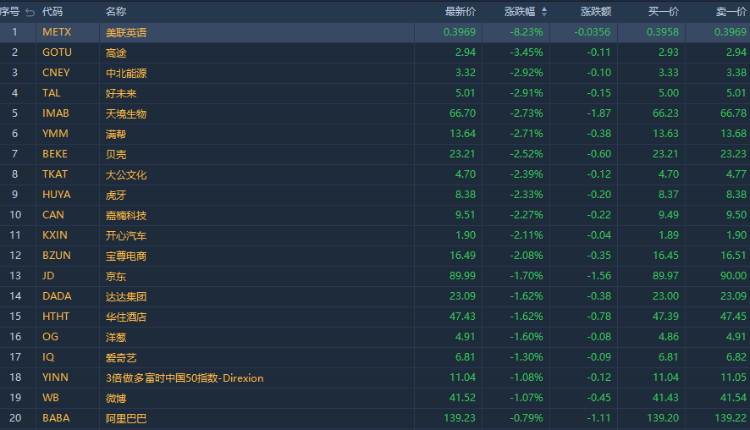Select the OG ticker code
Screen dimensions: 750x430
pyautogui.click(x=50, y=337)
